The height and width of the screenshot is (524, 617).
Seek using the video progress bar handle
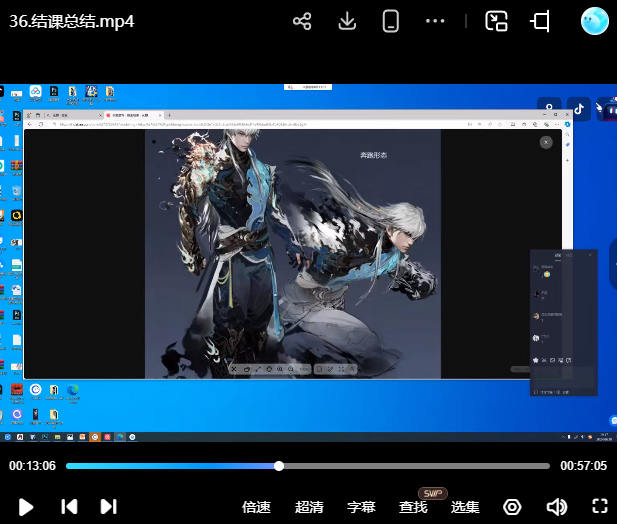point(279,466)
